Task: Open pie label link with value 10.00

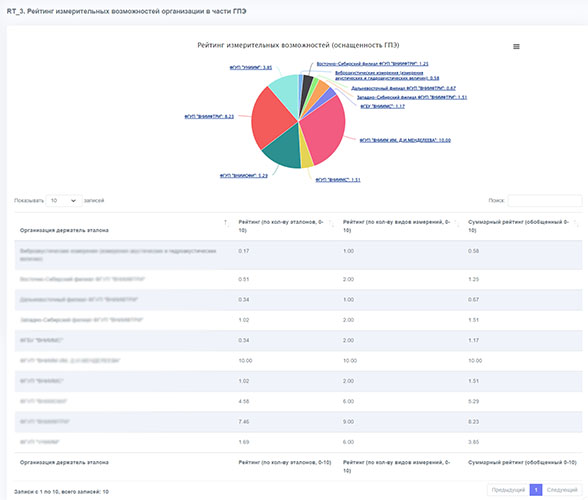Action: pos(405,140)
